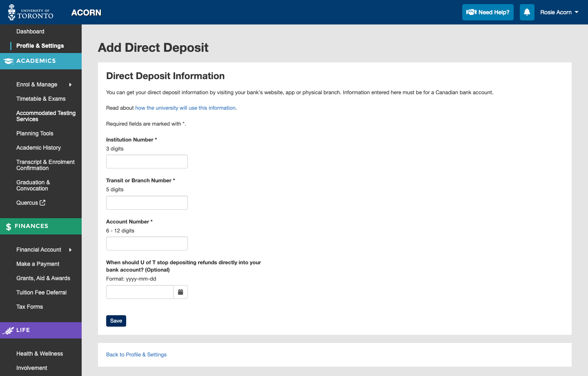
Task: Select the ACADEMICS section header
Action: point(41,61)
